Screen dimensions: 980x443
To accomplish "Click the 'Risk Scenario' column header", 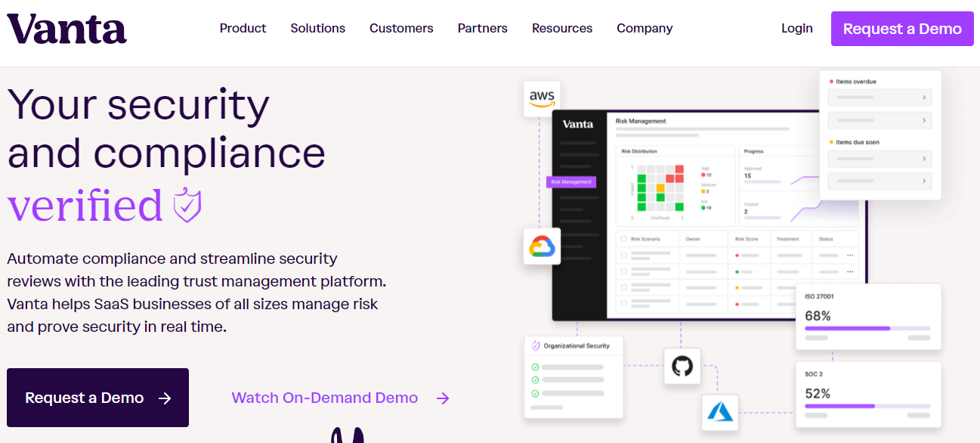I will point(645,239).
